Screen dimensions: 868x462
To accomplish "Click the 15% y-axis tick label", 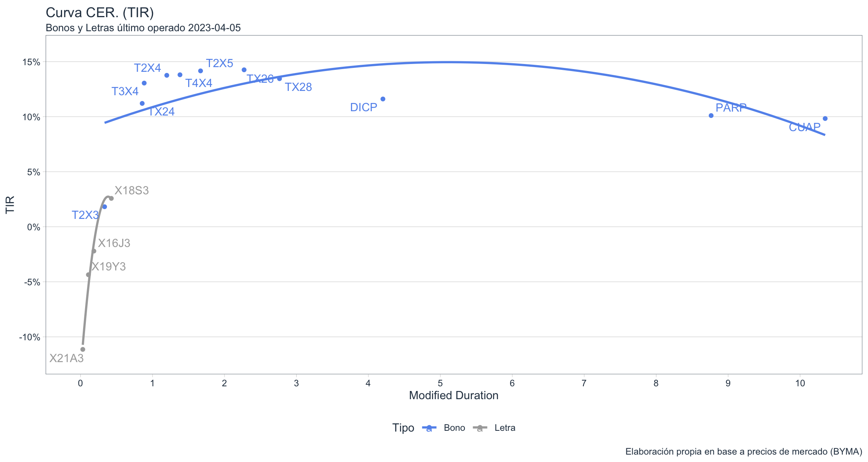I will click(x=31, y=62).
